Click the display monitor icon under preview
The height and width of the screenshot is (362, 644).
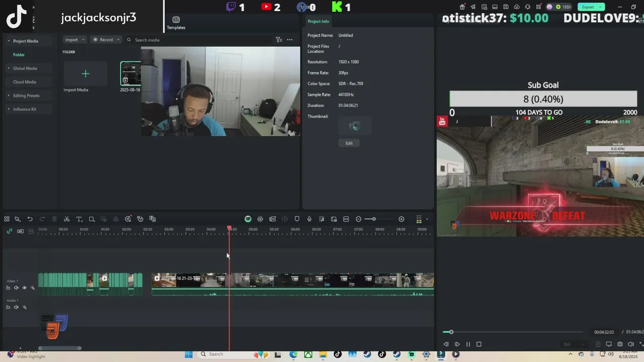609,344
